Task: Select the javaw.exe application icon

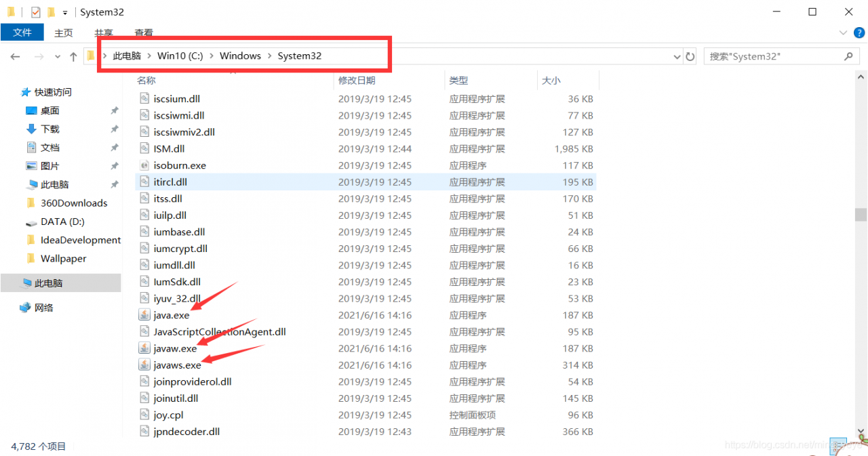Action: (x=144, y=348)
